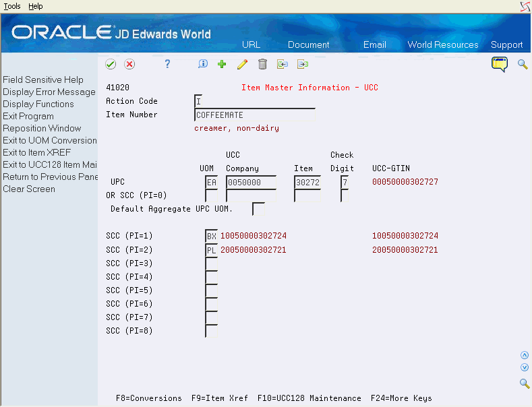Click the SCC (PI=6) UOM field
The width and height of the screenshot is (532, 407).
(x=211, y=304)
